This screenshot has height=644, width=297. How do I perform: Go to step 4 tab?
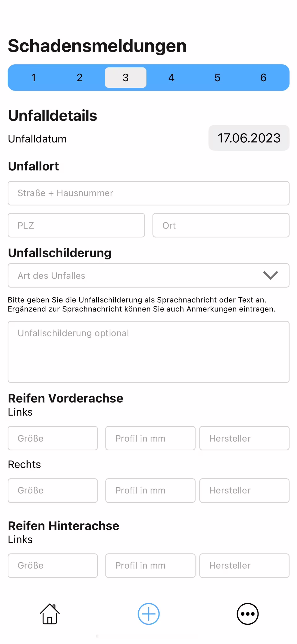pyautogui.click(x=171, y=78)
